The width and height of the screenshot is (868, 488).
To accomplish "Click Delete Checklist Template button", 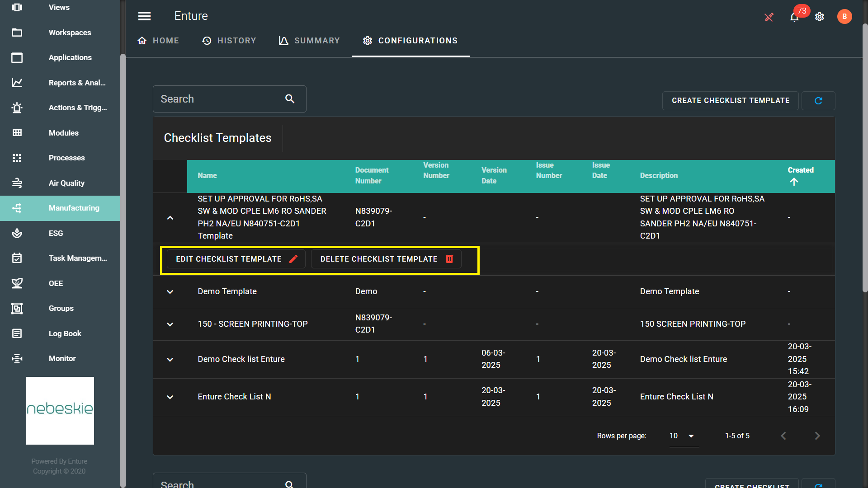I will (386, 259).
